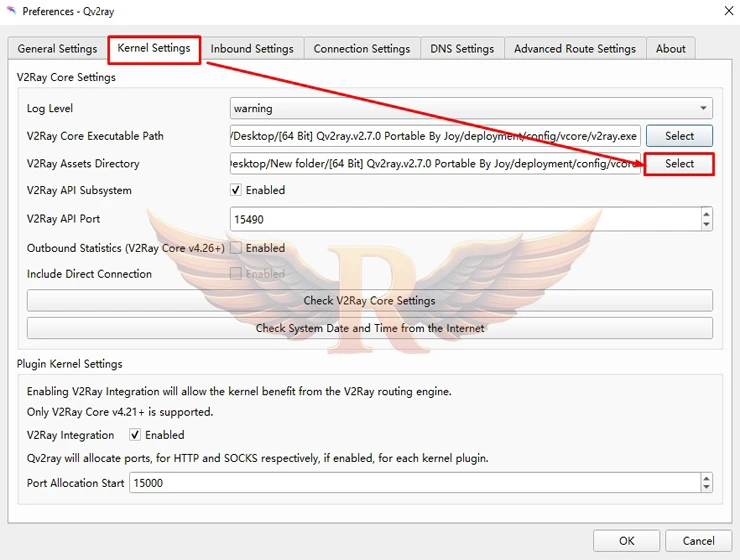Disable the V2Ray Integration checkbox
The width and height of the screenshot is (740, 560).
135,435
